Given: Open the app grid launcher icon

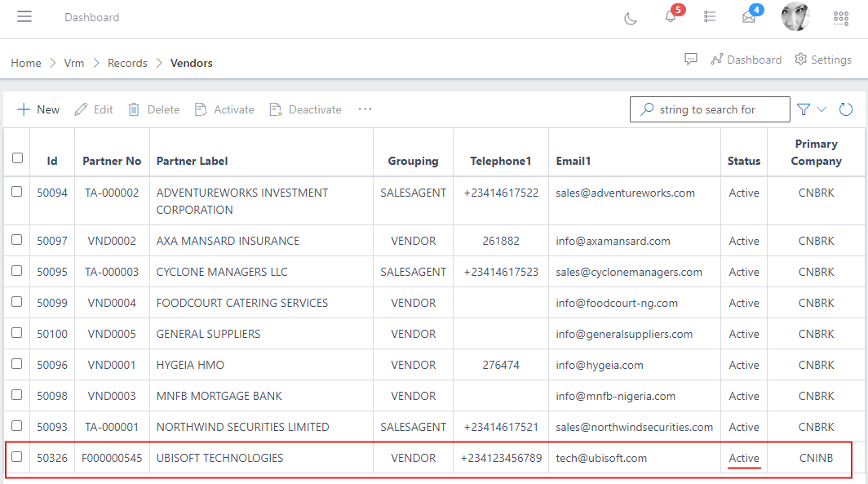Looking at the screenshot, I should tap(840, 18).
